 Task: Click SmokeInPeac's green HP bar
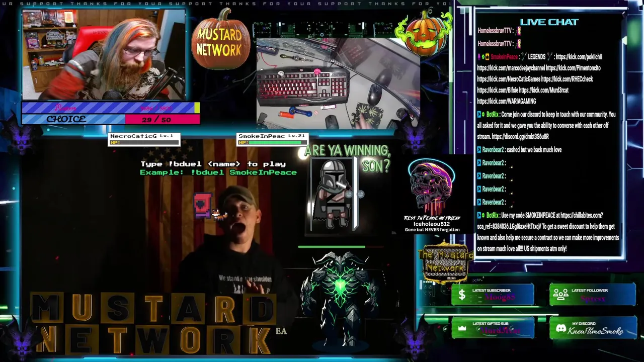pyautogui.click(x=273, y=142)
